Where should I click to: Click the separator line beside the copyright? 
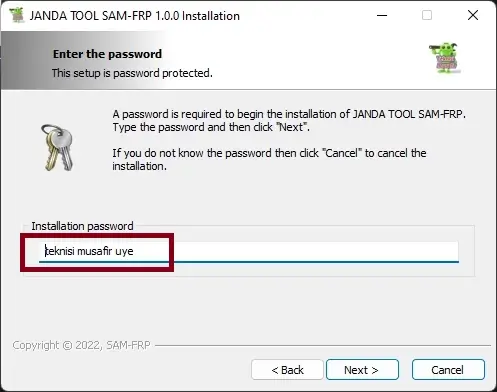click(x=323, y=345)
